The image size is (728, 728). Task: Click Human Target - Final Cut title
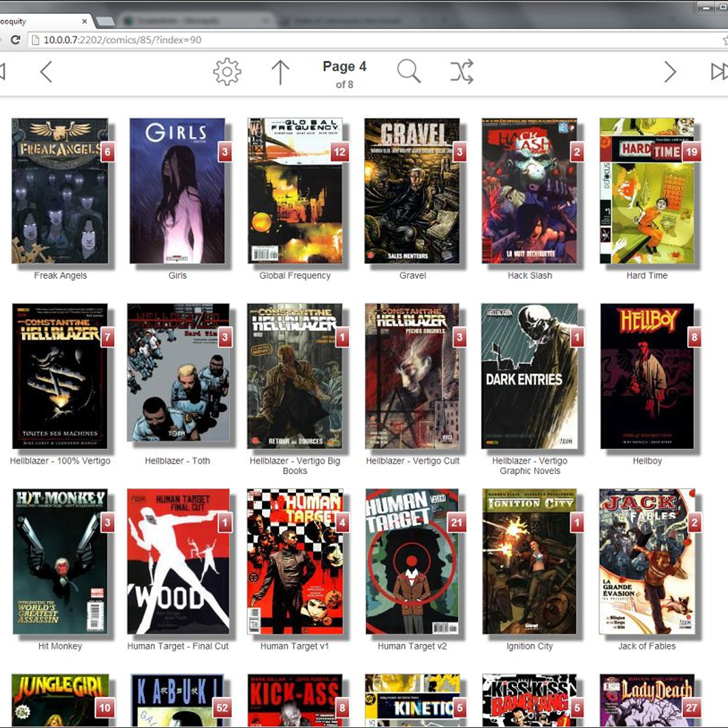(x=178, y=646)
